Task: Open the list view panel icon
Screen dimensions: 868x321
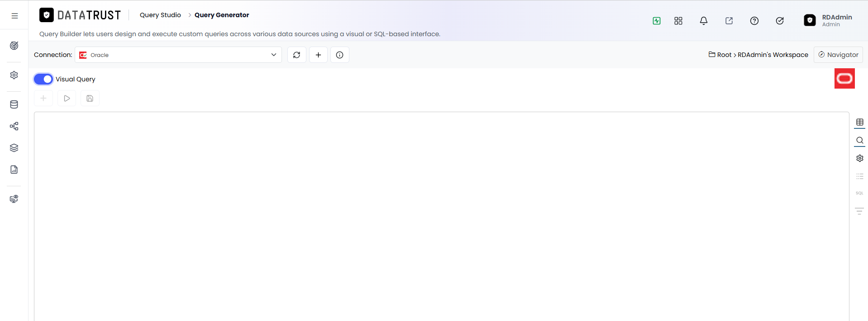Action: [x=860, y=176]
